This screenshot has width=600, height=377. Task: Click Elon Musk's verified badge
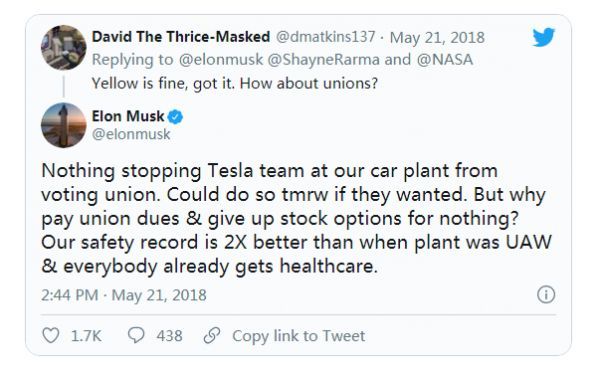pyautogui.click(x=175, y=117)
